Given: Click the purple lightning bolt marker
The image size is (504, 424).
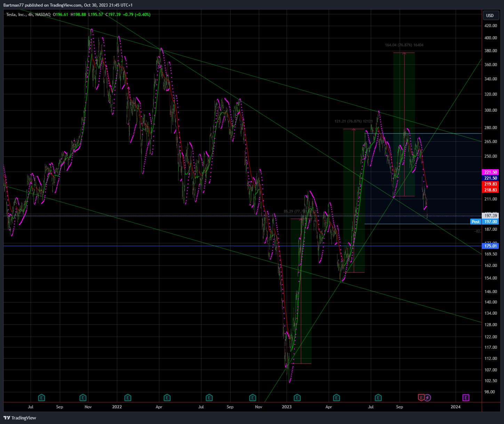Looking at the screenshot, I should pos(427,397).
